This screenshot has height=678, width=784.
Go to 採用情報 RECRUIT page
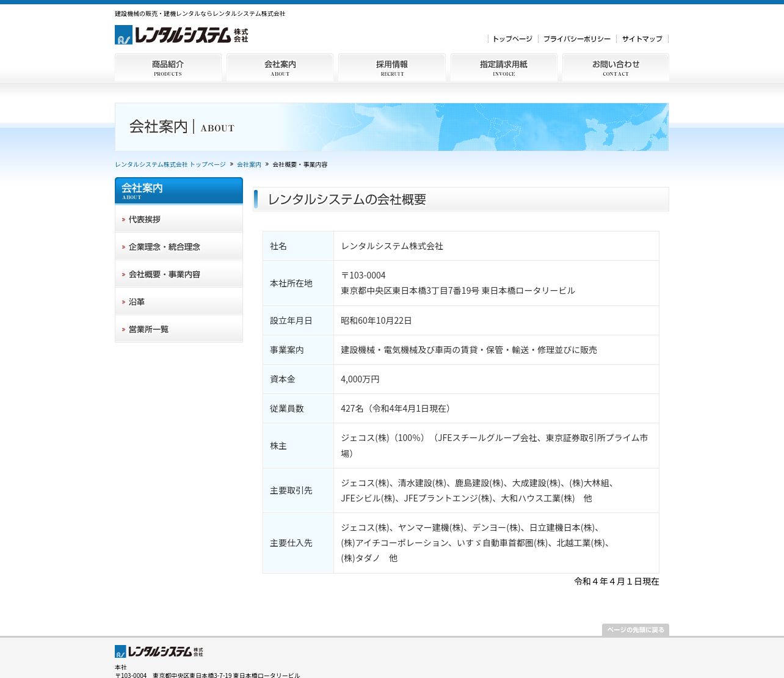392,67
